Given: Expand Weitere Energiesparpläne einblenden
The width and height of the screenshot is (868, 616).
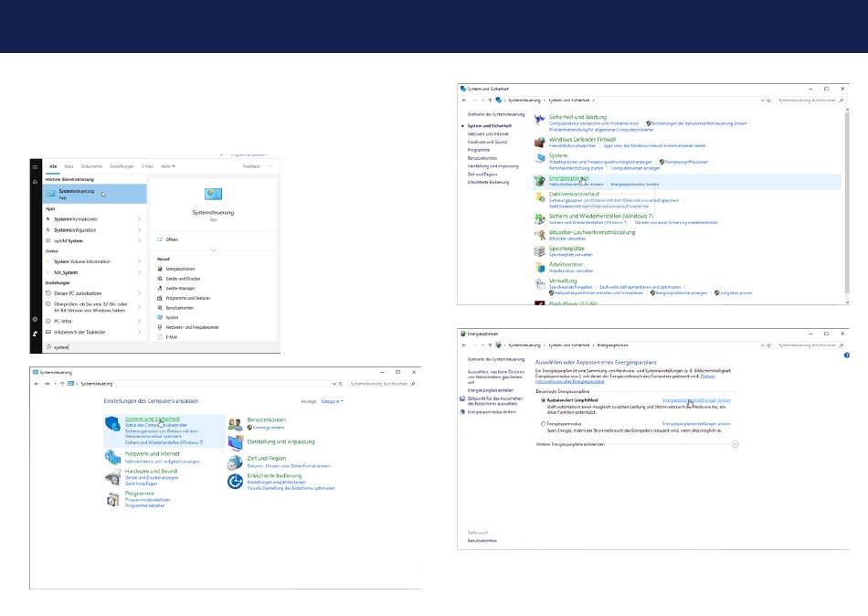Looking at the screenshot, I should click(736, 444).
